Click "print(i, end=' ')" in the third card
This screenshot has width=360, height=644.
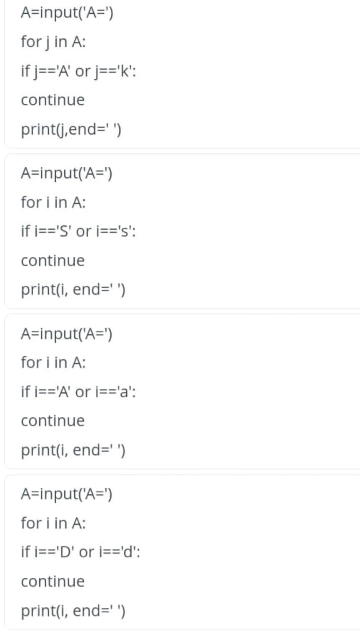click(73, 450)
